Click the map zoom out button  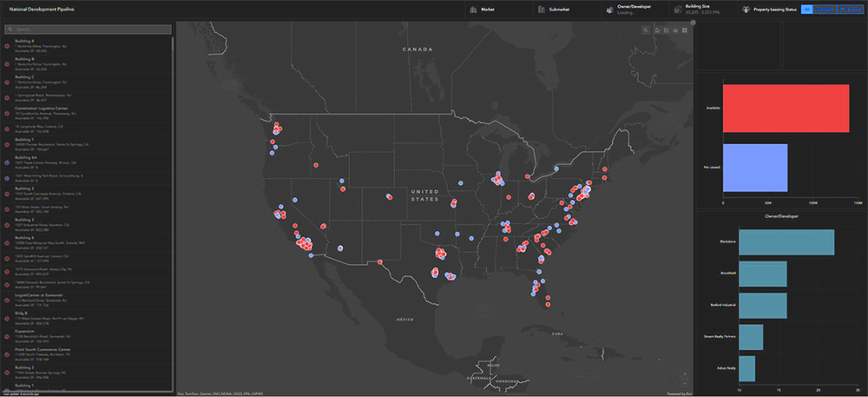pos(686,384)
